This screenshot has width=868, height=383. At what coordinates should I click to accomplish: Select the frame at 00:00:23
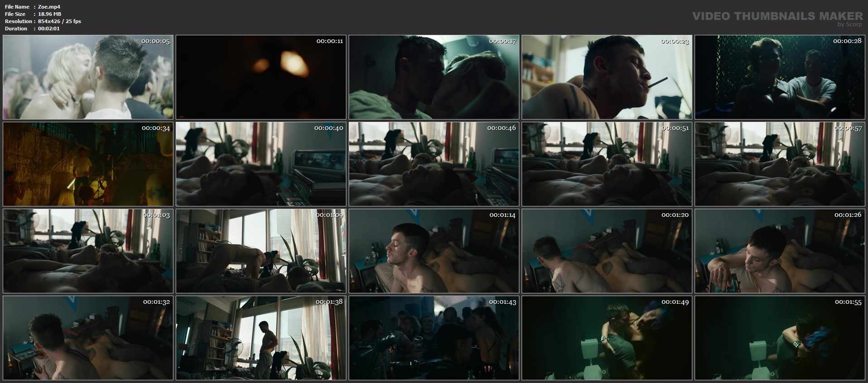point(607,77)
